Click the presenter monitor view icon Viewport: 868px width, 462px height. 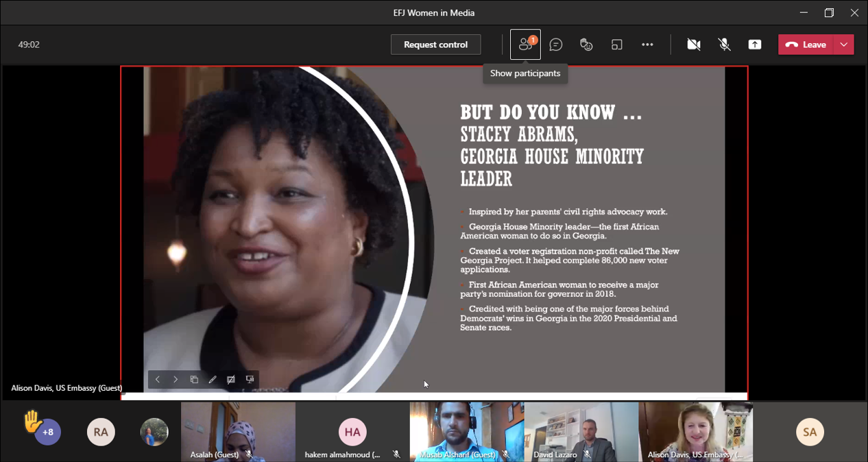250,379
